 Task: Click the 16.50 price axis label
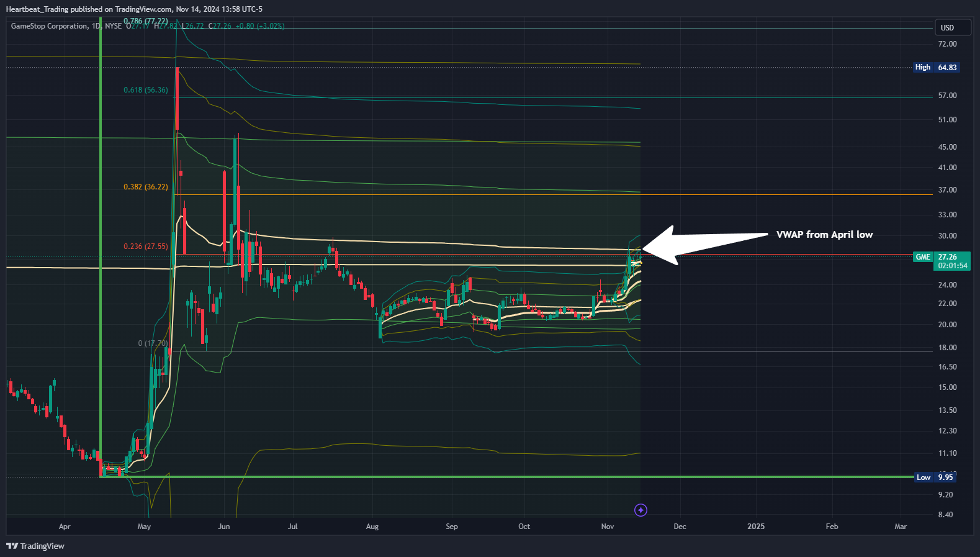click(948, 367)
